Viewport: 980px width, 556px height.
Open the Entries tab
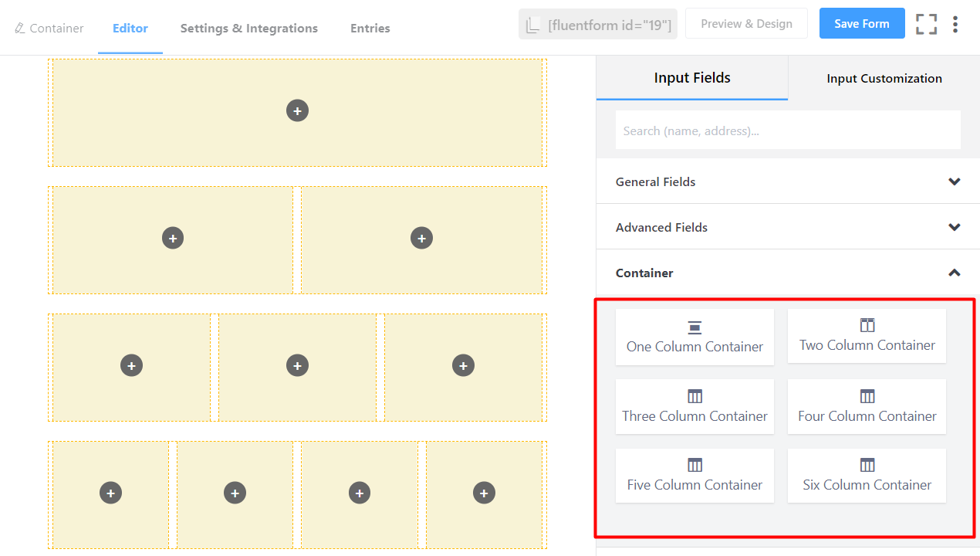[x=370, y=28]
